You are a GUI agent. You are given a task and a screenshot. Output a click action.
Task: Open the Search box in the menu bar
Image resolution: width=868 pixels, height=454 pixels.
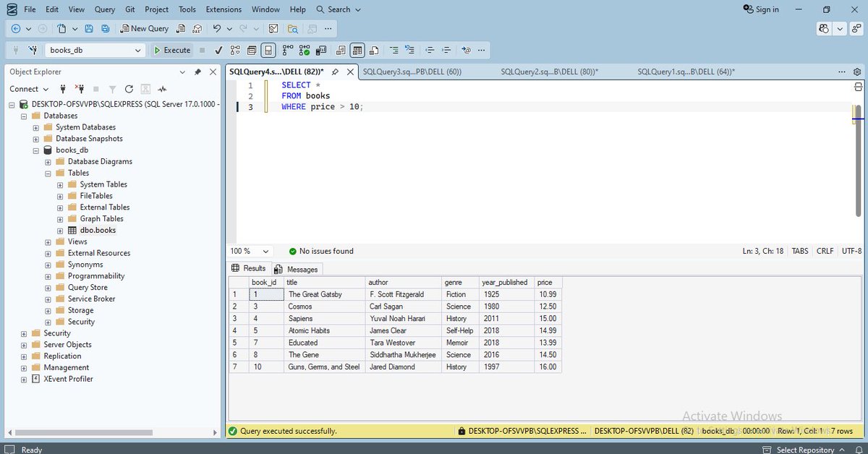tap(339, 9)
